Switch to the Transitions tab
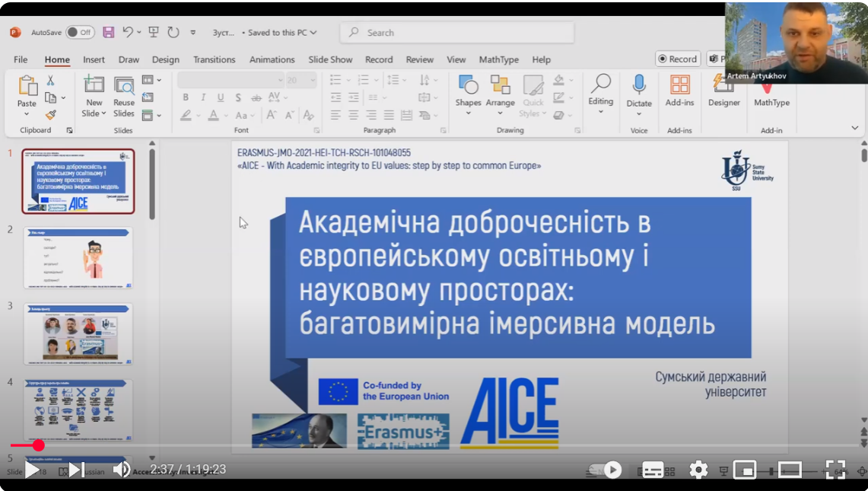This screenshot has width=868, height=491. [x=215, y=59]
